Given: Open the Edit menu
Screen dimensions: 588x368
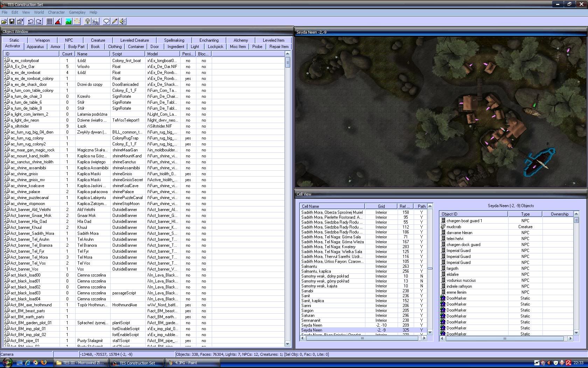Looking at the screenshot, I should [15, 12].
